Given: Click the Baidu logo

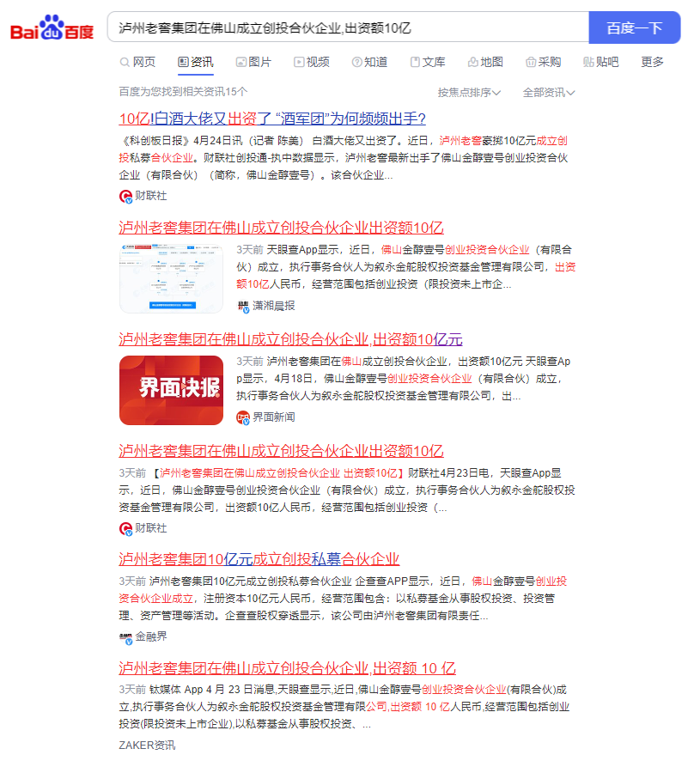Looking at the screenshot, I should (x=52, y=27).
